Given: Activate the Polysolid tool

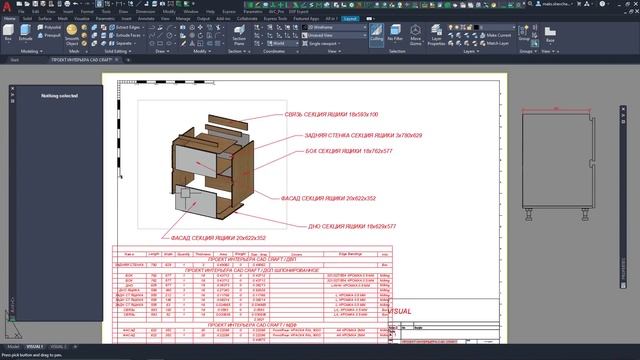Looking at the screenshot, I should (x=49, y=27).
